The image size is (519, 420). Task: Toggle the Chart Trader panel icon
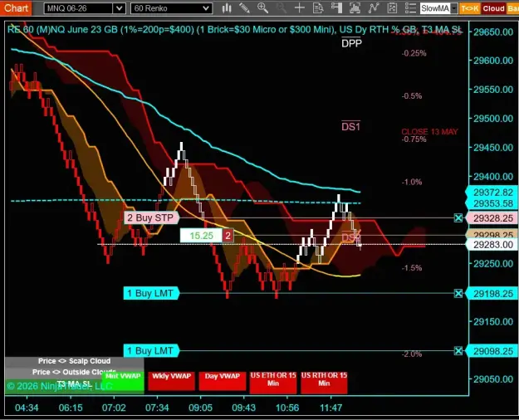click(336, 8)
